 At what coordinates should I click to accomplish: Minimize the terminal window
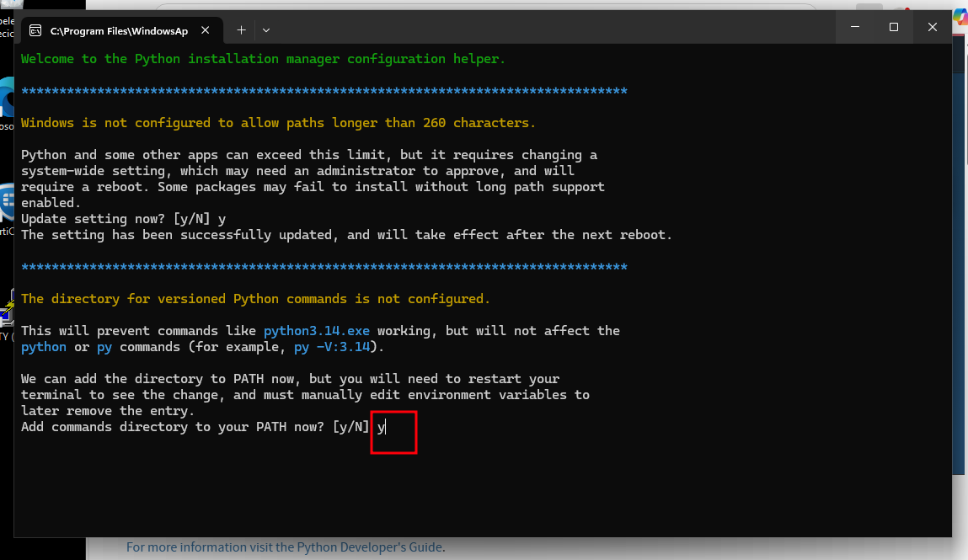(x=855, y=27)
